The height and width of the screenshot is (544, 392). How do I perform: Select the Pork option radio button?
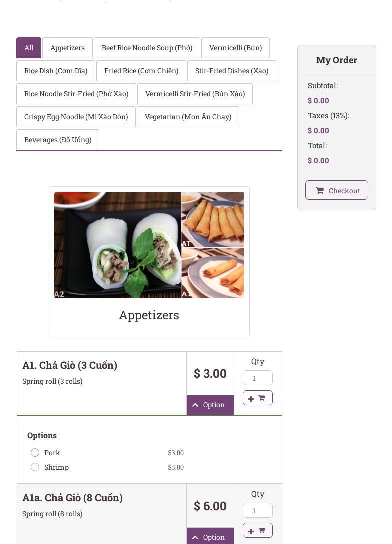click(x=35, y=453)
